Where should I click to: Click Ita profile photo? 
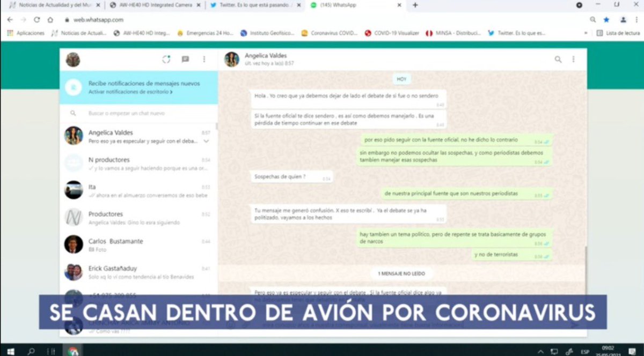[x=74, y=190]
